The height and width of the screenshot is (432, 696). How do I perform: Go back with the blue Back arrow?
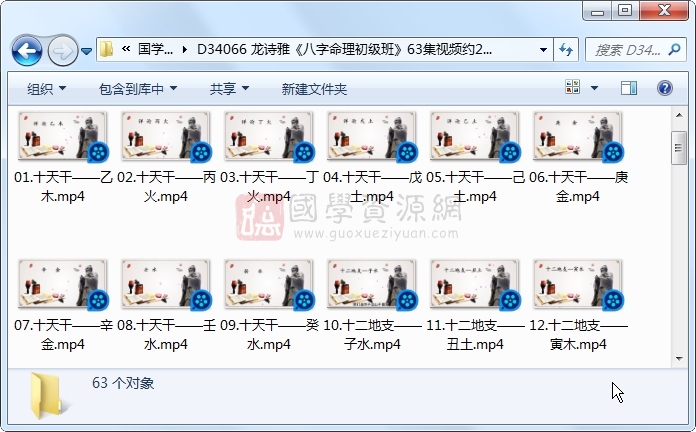[x=27, y=51]
